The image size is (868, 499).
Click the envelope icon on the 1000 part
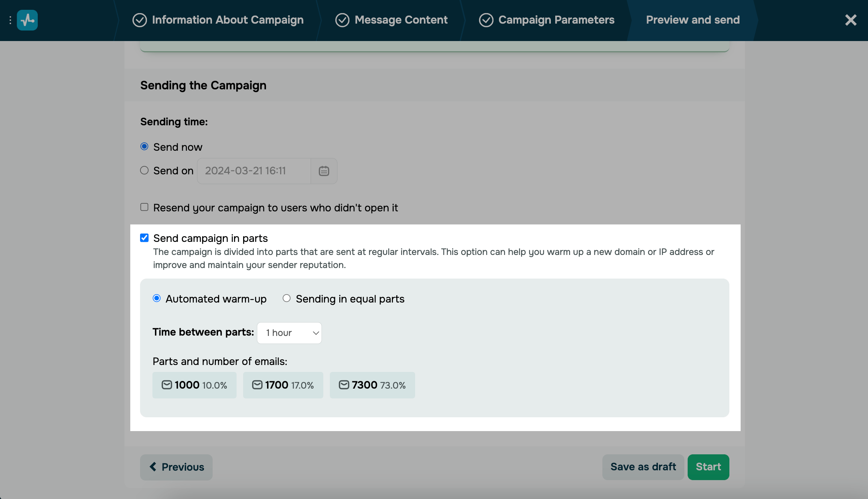point(167,385)
